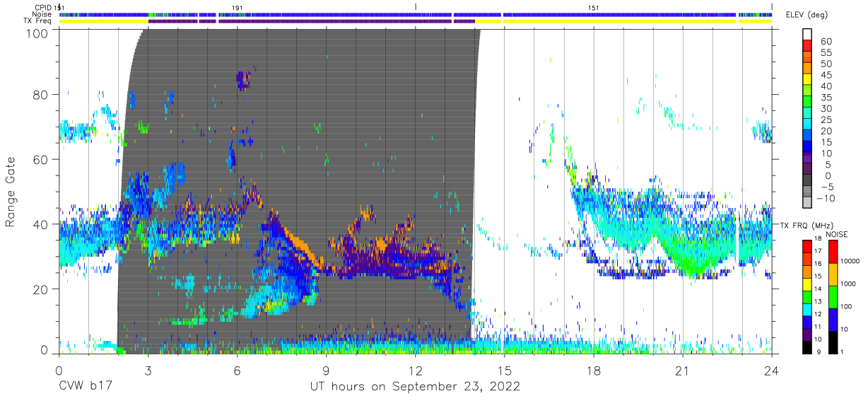Click the '18' hour tick on the UT axis
The image size is (868, 401).
point(594,369)
